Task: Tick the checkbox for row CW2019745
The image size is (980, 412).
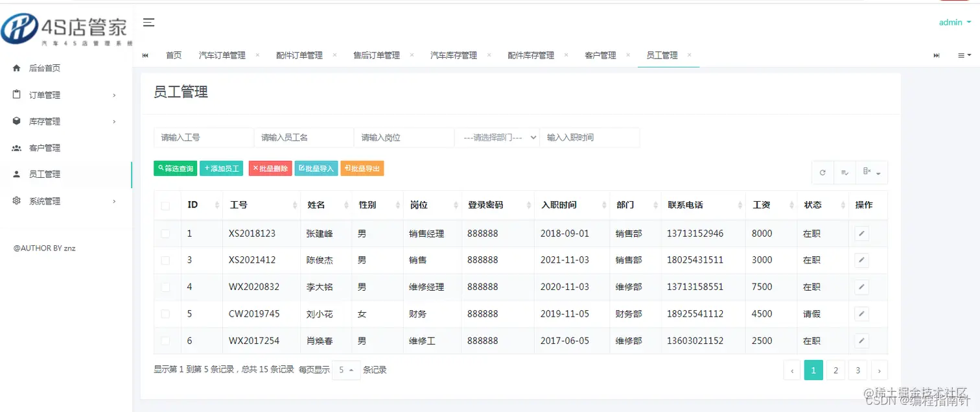Action: (x=165, y=314)
